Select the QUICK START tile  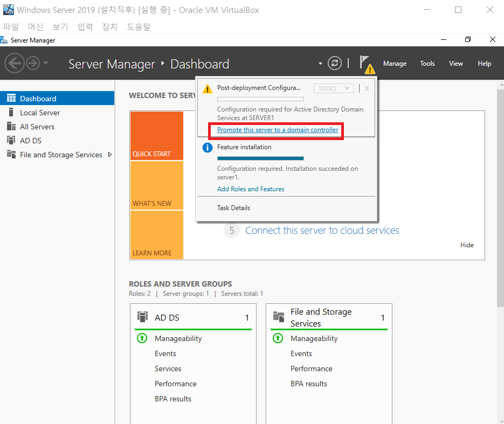click(157, 136)
